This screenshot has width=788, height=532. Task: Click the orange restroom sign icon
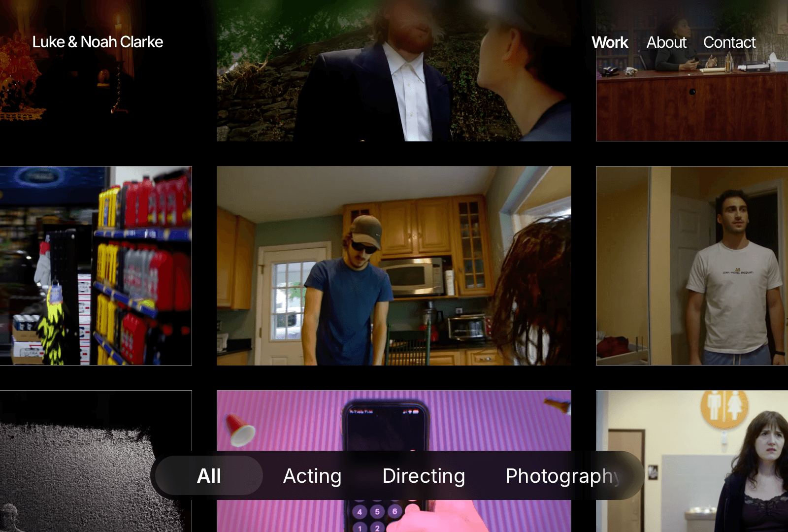724,408
